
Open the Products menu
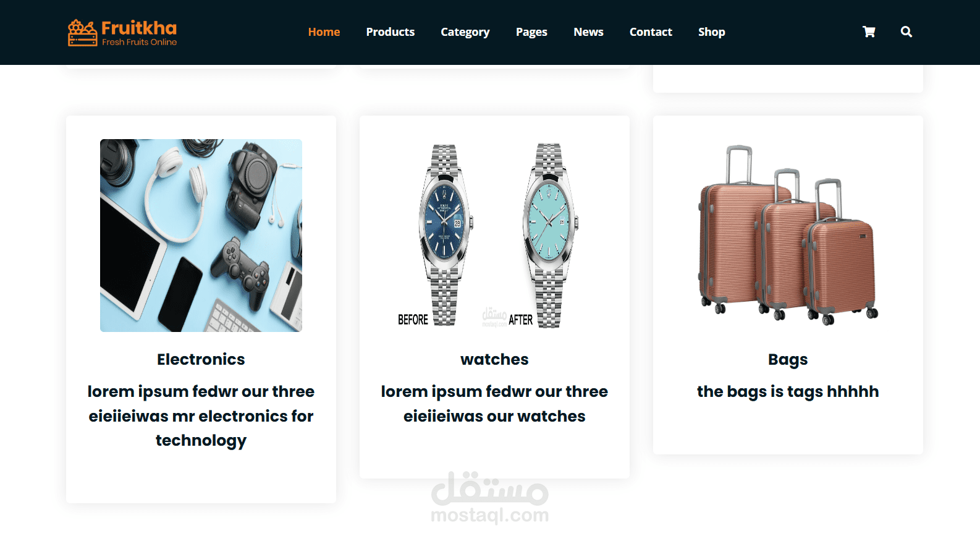391,32
